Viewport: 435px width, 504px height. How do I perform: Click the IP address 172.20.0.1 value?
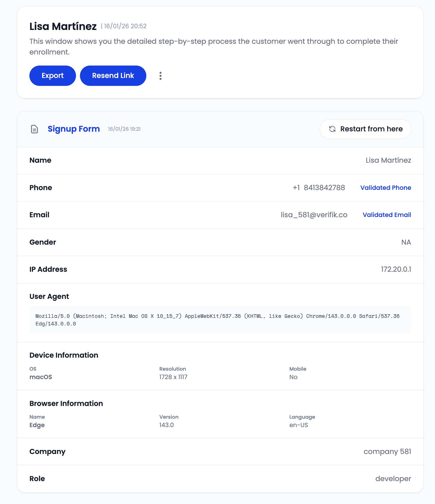click(396, 270)
